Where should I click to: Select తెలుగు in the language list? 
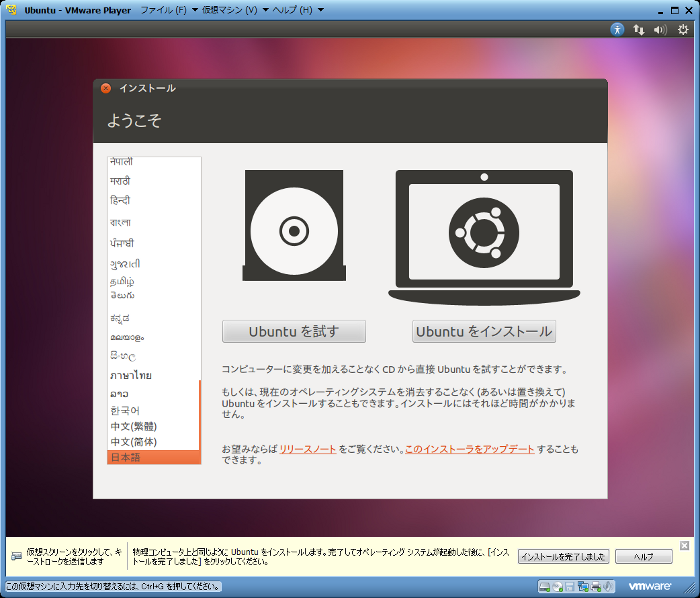point(154,295)
